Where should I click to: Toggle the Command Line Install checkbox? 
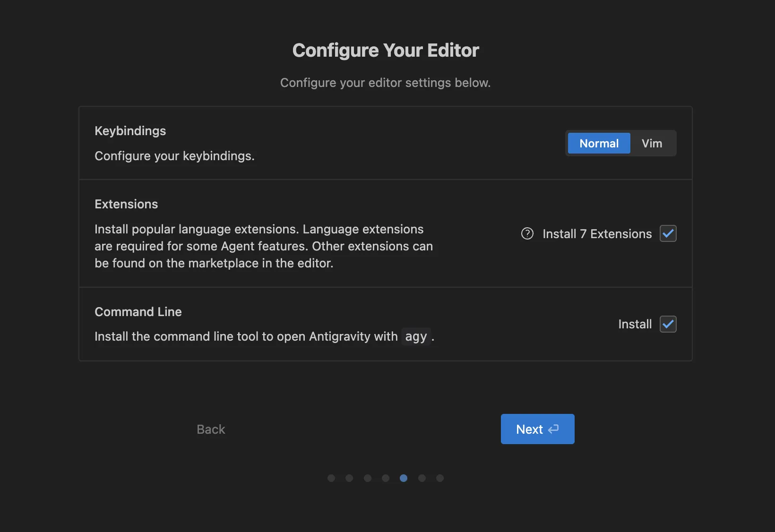pyautogui.click(x=668, y=324)
